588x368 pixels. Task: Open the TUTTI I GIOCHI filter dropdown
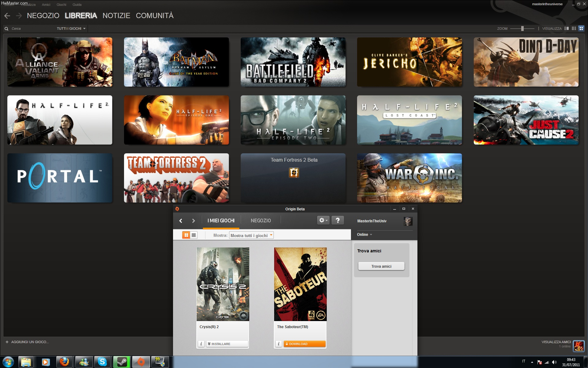tap(71, 29)
